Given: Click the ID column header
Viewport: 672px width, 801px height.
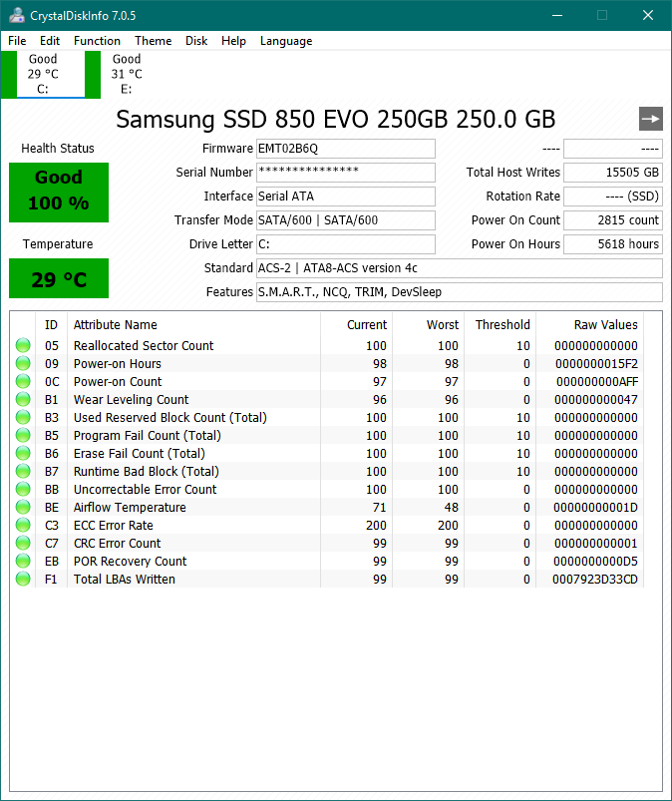Looking at the screenshot, I should coord(51,325).
